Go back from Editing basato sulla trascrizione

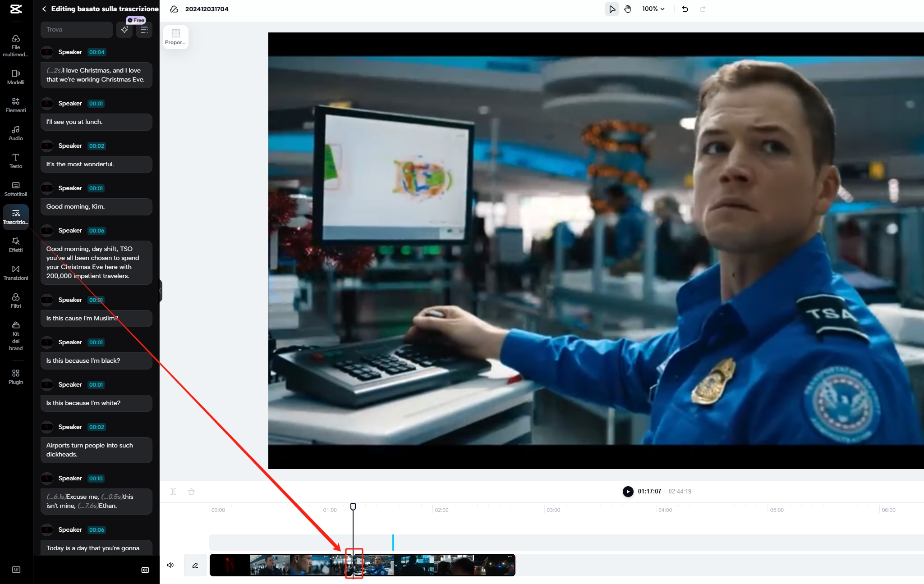[x=44, y=9]
